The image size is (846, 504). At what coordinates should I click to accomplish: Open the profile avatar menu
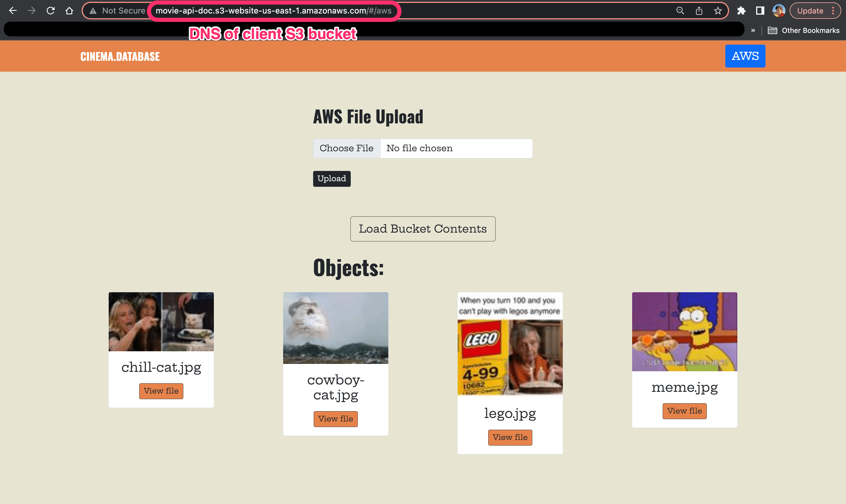click(779, 11)
